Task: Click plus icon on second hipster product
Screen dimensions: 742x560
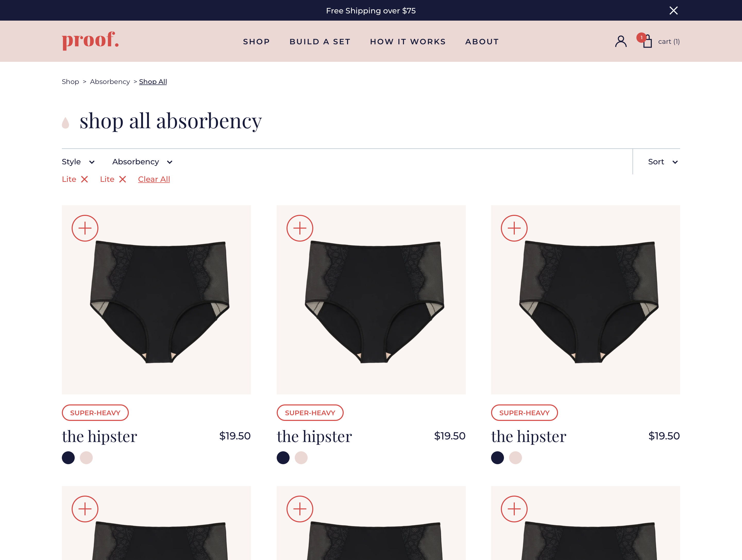Action: click(x=300, y=228)
